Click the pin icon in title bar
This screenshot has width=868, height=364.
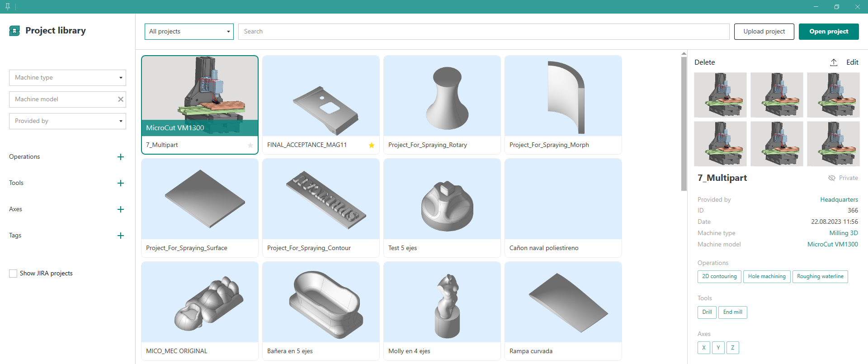(x=8, y=7)
